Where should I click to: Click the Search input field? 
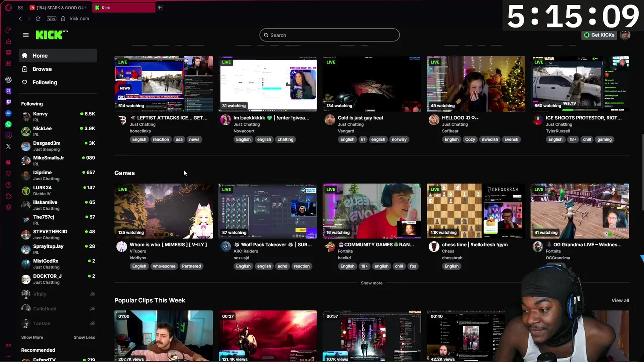(x=330, y=35)
